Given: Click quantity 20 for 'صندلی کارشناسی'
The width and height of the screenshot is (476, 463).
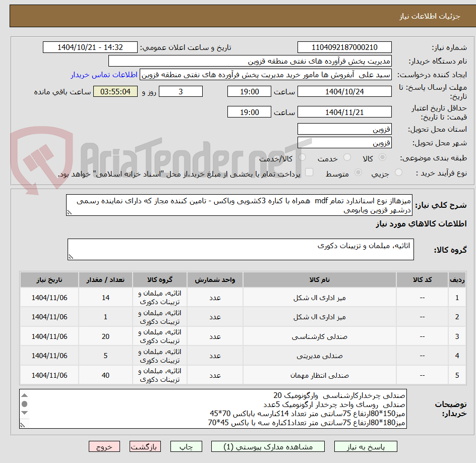Looking at the screenshot, I should point(105,336).
